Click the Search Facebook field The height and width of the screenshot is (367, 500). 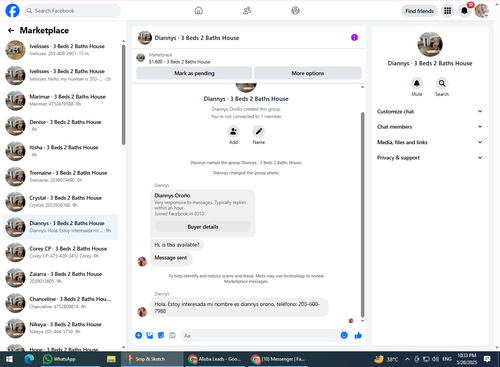pyautogui.click(x=72, y=11)
